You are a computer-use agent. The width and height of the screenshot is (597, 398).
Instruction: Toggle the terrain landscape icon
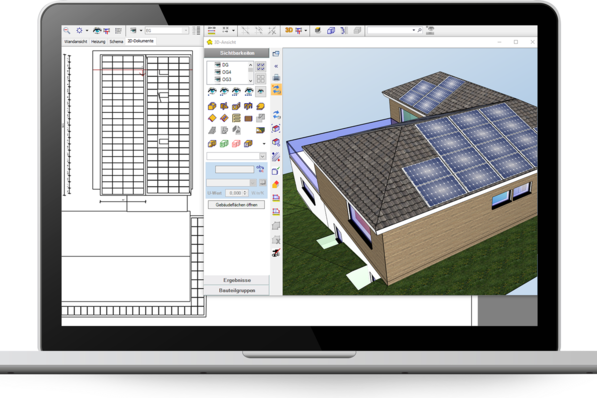pos(260,131)
